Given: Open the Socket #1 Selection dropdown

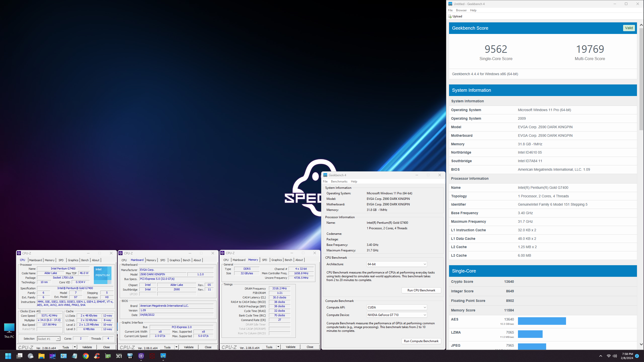Looking at the screenshot, I should click(49, 339).
